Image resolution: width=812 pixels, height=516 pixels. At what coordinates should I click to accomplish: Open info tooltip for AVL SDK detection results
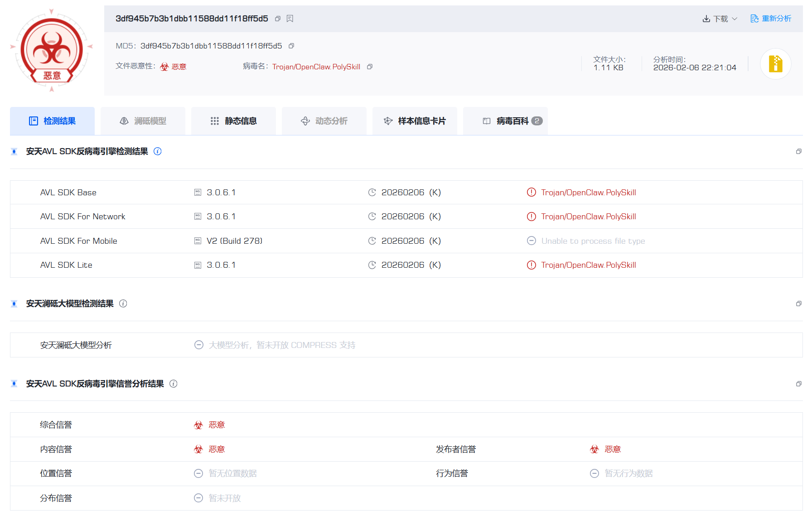(x=158, y=151)
